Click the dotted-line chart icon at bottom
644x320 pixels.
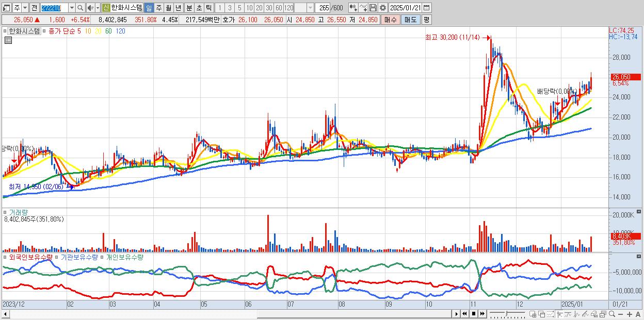(550, 314)
